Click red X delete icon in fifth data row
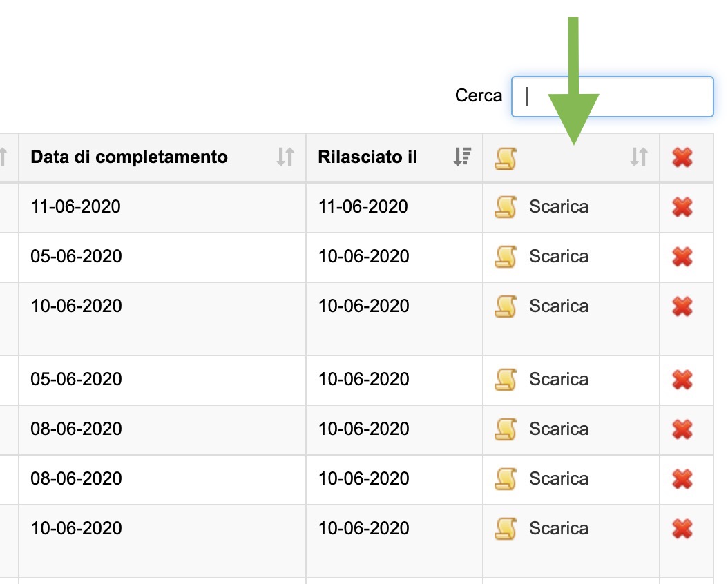Image resolution: width=728 pixels, height=584 pixels. pyautogui.click(x=682, y=429)
